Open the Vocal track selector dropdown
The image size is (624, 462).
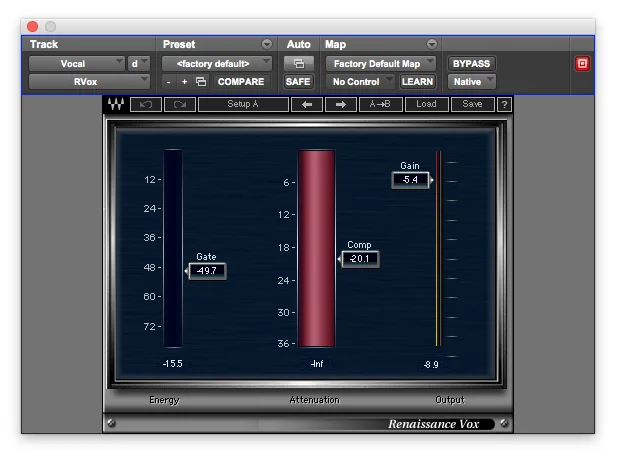point(76,64)
